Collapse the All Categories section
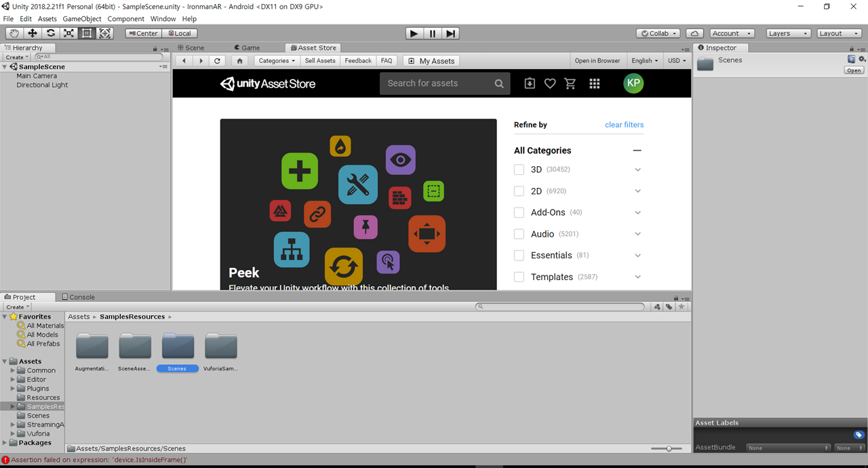 pos(637,151)
